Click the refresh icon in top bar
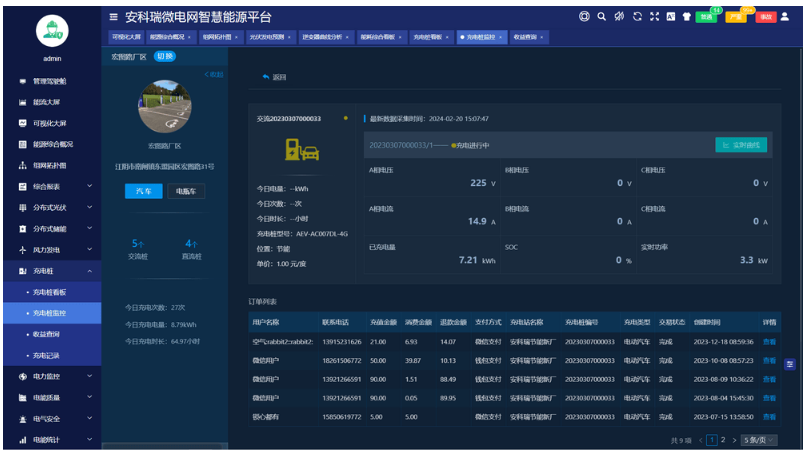 638,17
